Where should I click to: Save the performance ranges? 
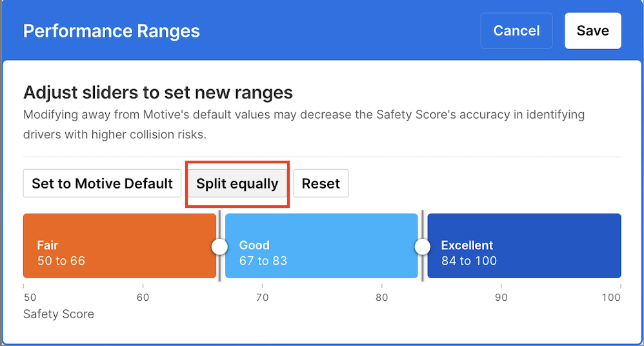coord(592,31)
